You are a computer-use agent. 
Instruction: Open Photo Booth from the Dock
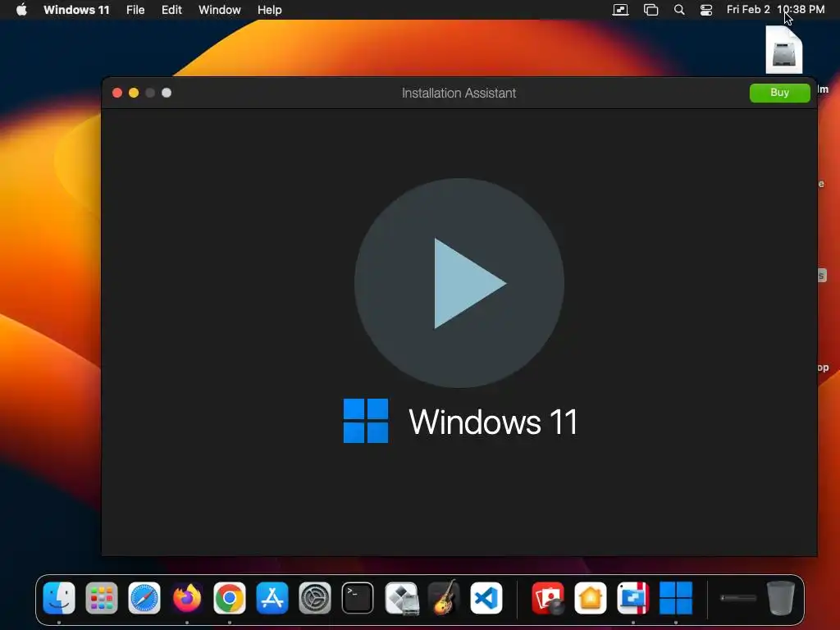(x=547, y=597)
